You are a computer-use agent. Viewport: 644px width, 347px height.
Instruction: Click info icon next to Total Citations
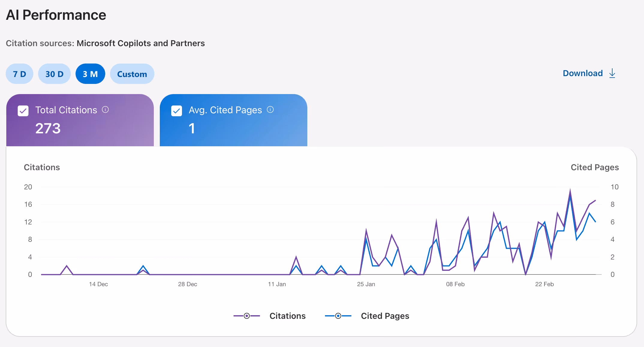pos(105,110)
